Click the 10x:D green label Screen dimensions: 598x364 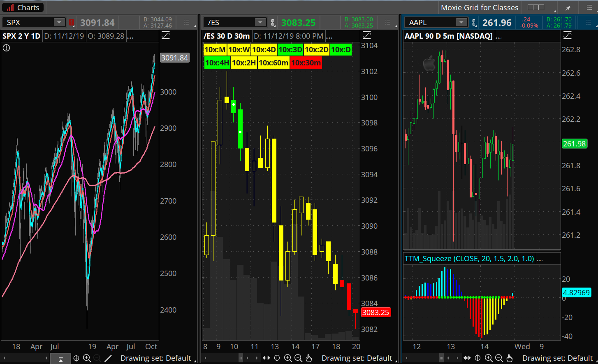(341, 50)
